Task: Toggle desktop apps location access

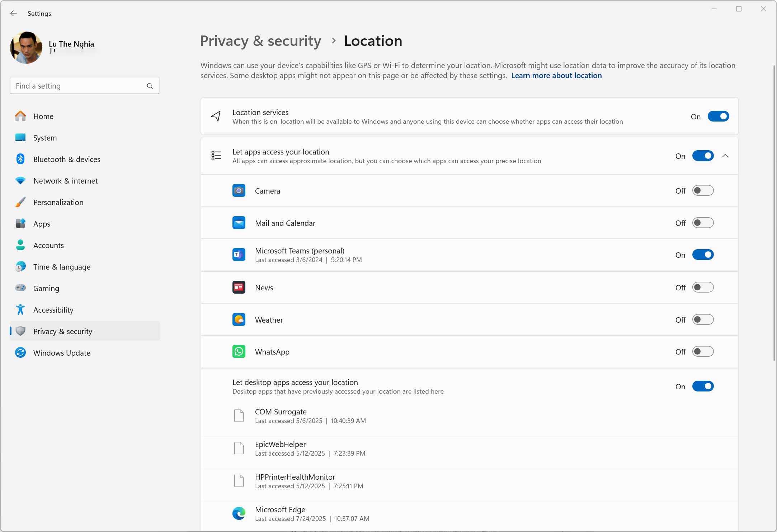Action: click(x=703, y=386)
